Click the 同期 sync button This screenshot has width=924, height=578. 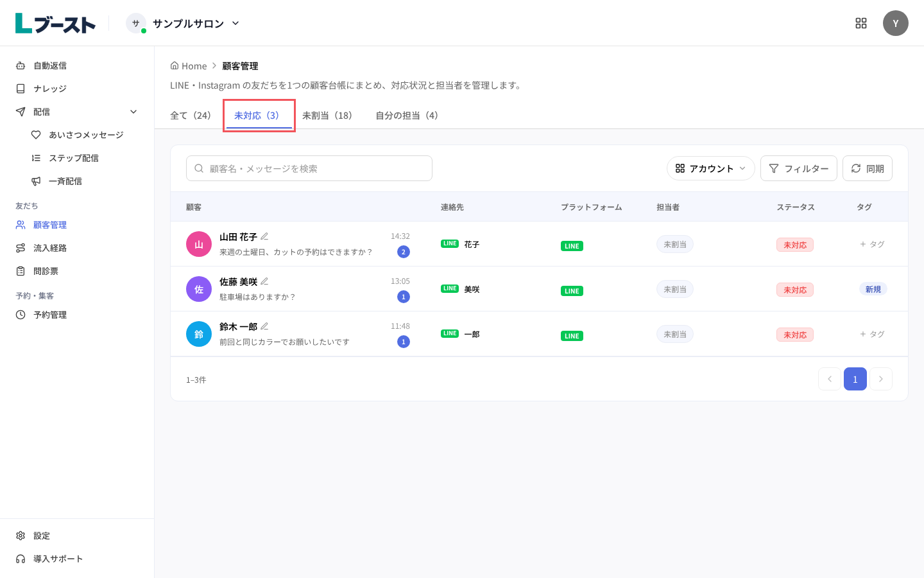[868, 168]
